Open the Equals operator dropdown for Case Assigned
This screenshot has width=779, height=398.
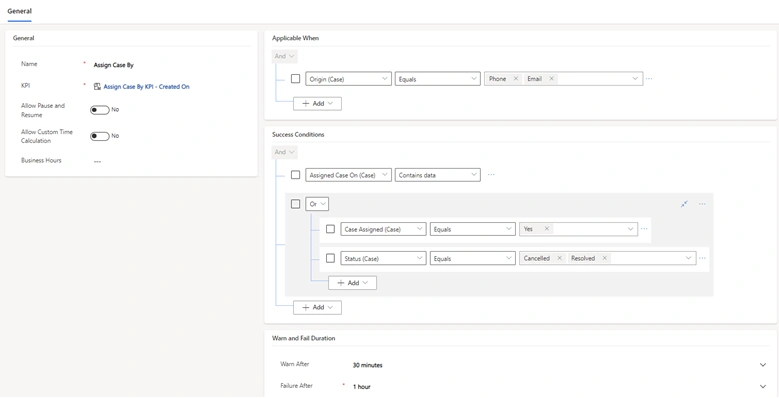pyautogui.click(x=472, y=229)
